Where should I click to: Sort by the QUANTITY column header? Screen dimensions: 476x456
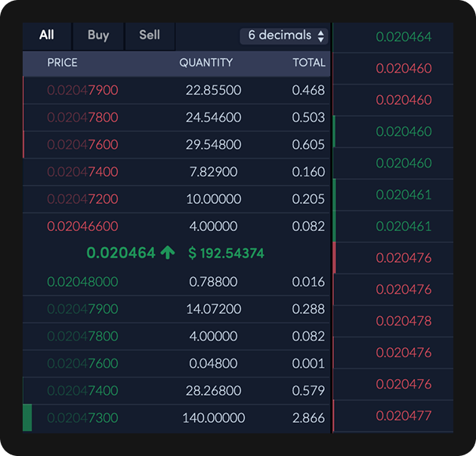[206, 63]
